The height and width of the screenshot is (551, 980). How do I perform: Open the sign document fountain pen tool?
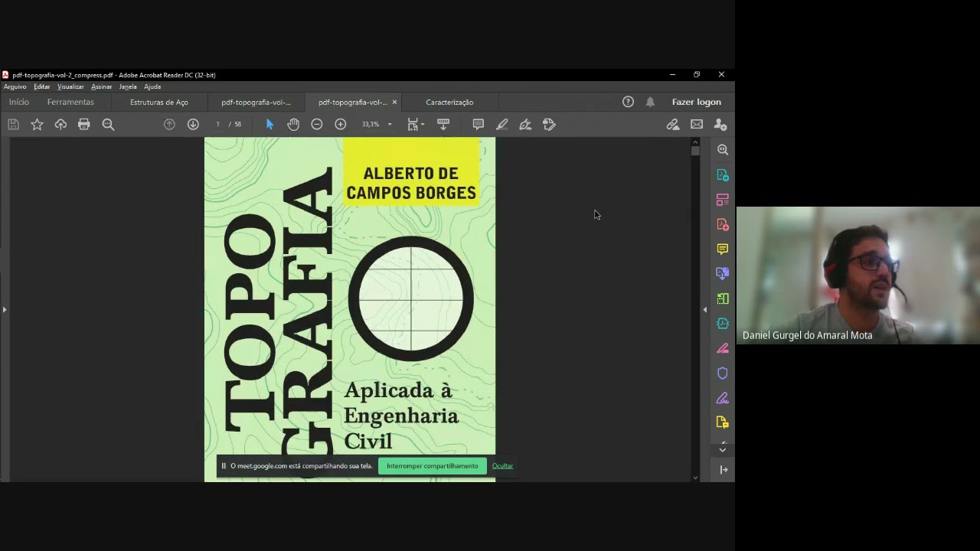525,124
